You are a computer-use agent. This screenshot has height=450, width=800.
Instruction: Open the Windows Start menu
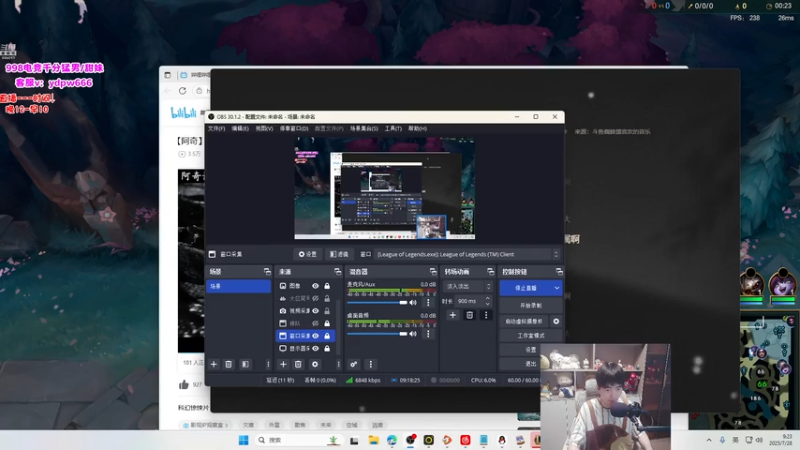(243, 440)
